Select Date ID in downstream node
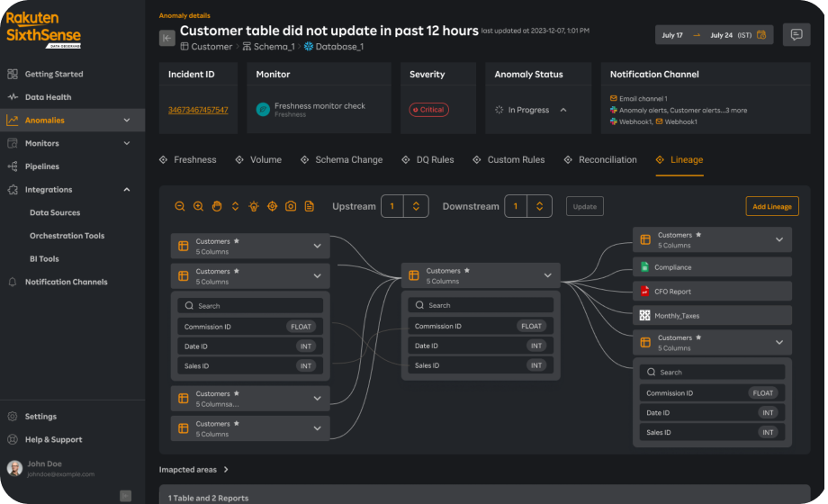Viewport: 828px width, 504px height. coord(712,413)
